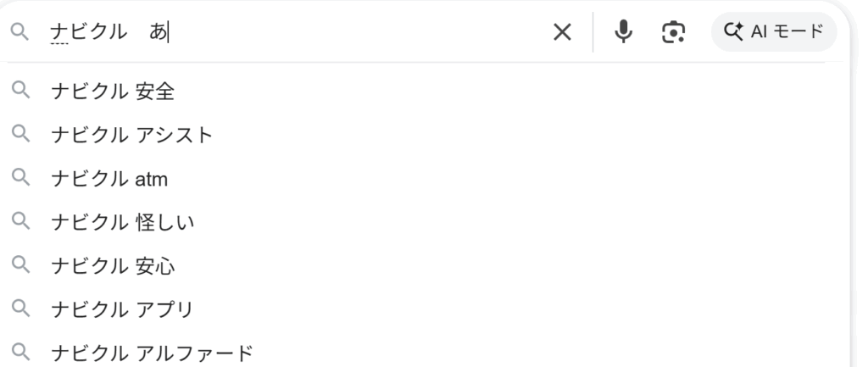Click magnifier icon next to ナビクル 安全
This screenshot has height=367, width=868.
(x=19, y=91)
